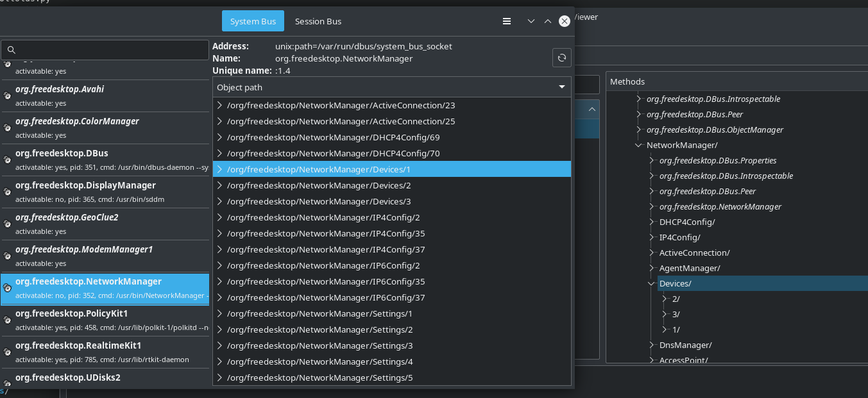Select the /org/freedesktop/NetworkManager/ActiveConnection/25 row
868x398 pixels.
click(x=392, y=121)
